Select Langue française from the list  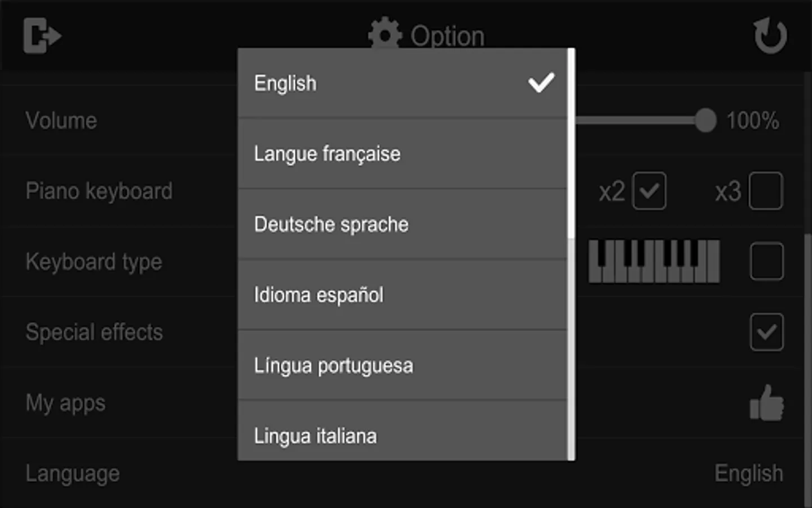point(327,154)
